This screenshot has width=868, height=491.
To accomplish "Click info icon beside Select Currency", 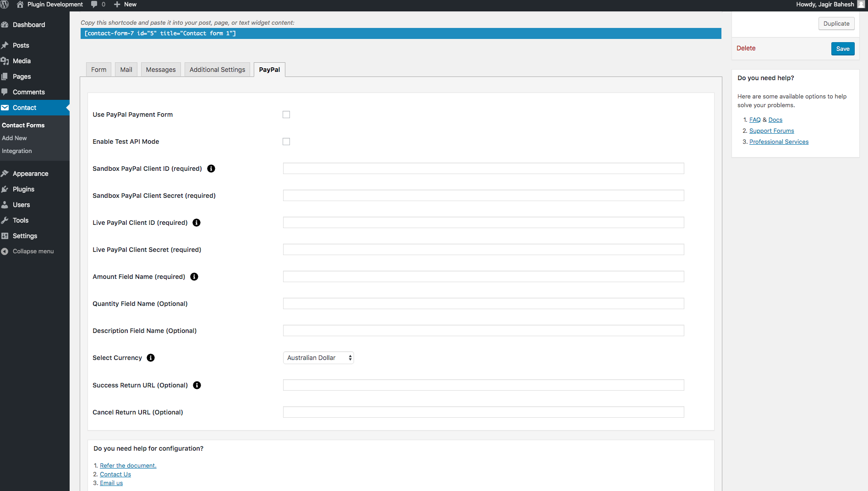I will point(151,358).
